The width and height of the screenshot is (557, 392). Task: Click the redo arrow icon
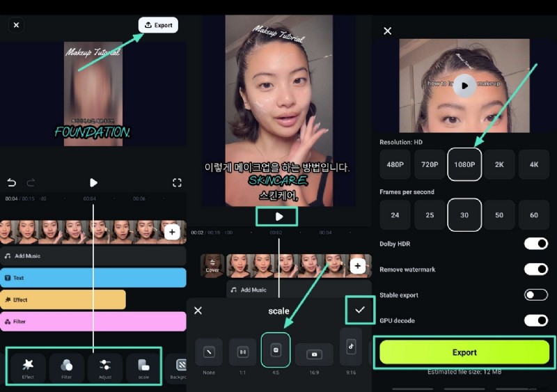(x=31, y=182)
